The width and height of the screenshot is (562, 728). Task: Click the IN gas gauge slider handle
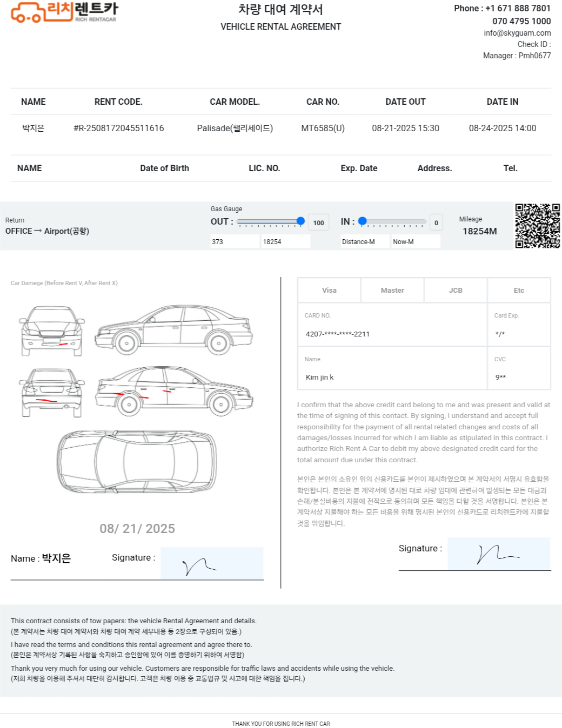(363, 221)
